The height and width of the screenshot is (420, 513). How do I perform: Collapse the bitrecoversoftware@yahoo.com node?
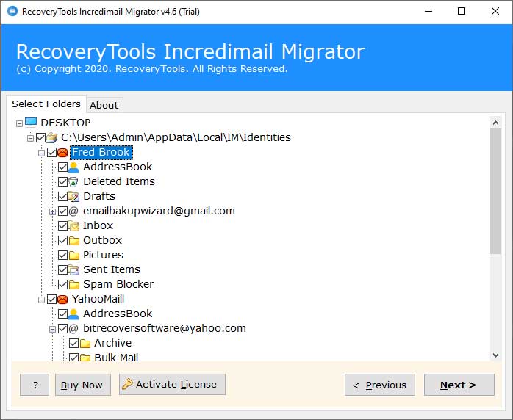pos(52,329)
